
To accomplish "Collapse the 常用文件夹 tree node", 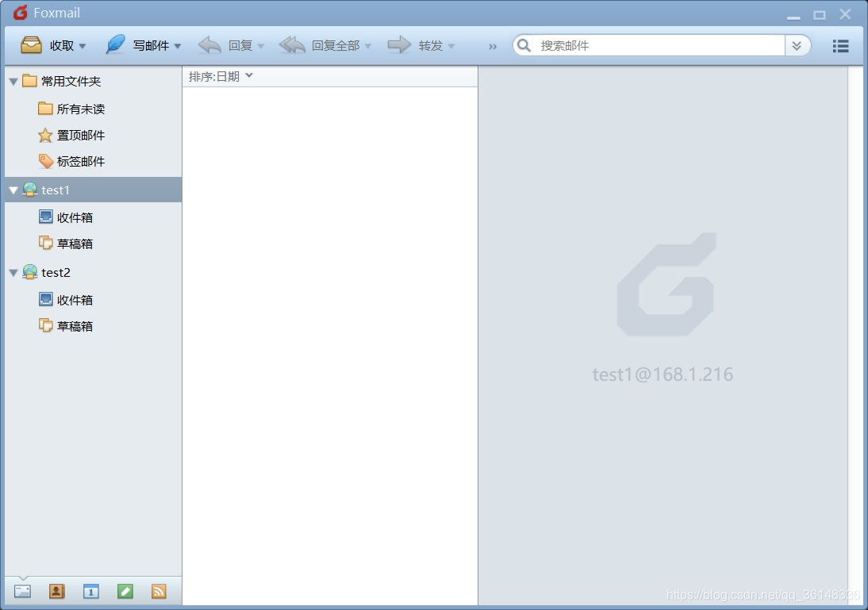I will [13, 82].
